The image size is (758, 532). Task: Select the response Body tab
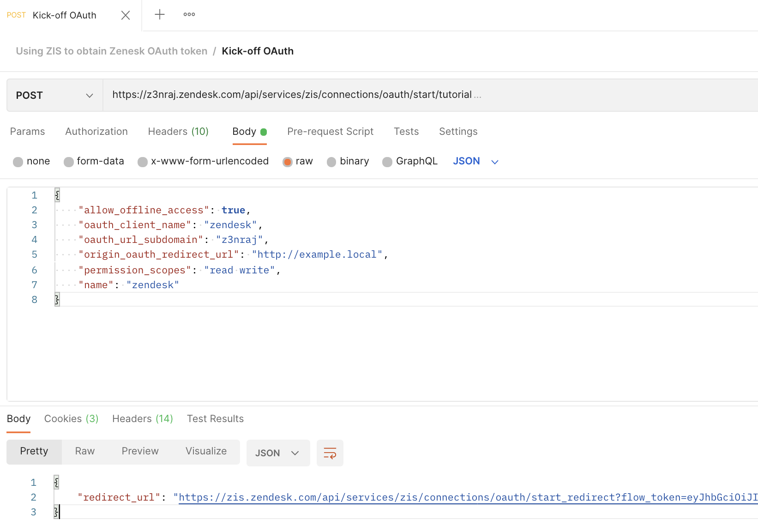click(x=18, y=419)
